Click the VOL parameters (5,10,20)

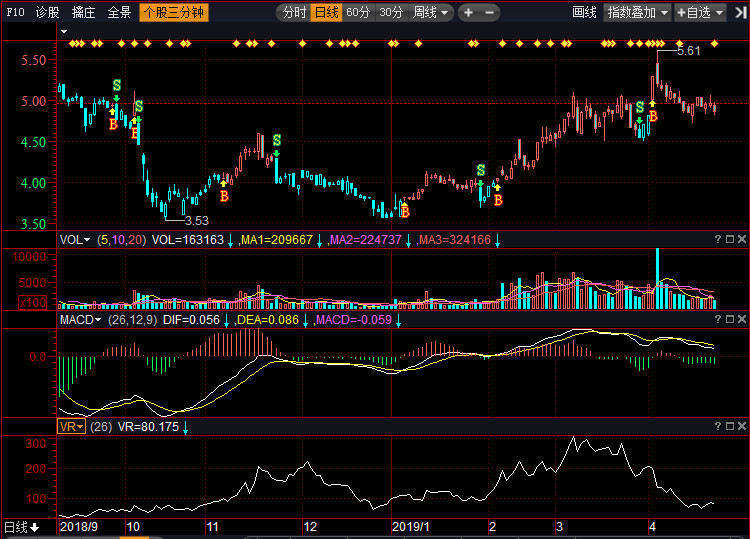click(121, 240)
